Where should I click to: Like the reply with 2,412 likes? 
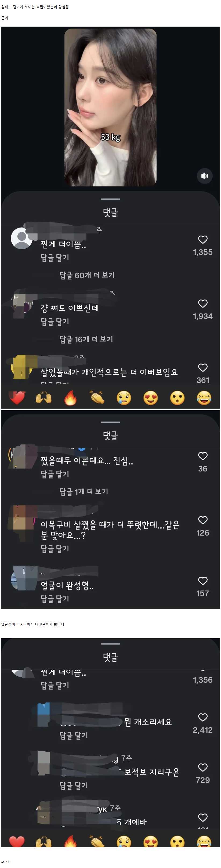click(202, 717)
